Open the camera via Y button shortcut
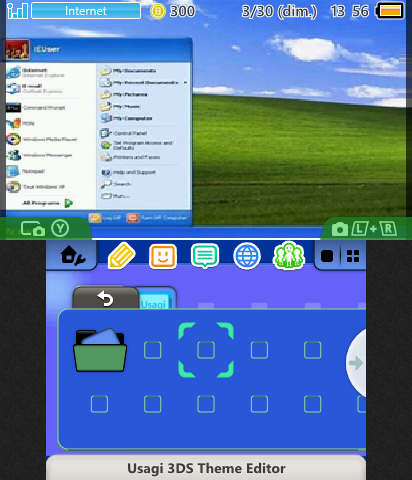This screenshot has width=412, height=480. (x=45, y=229)
